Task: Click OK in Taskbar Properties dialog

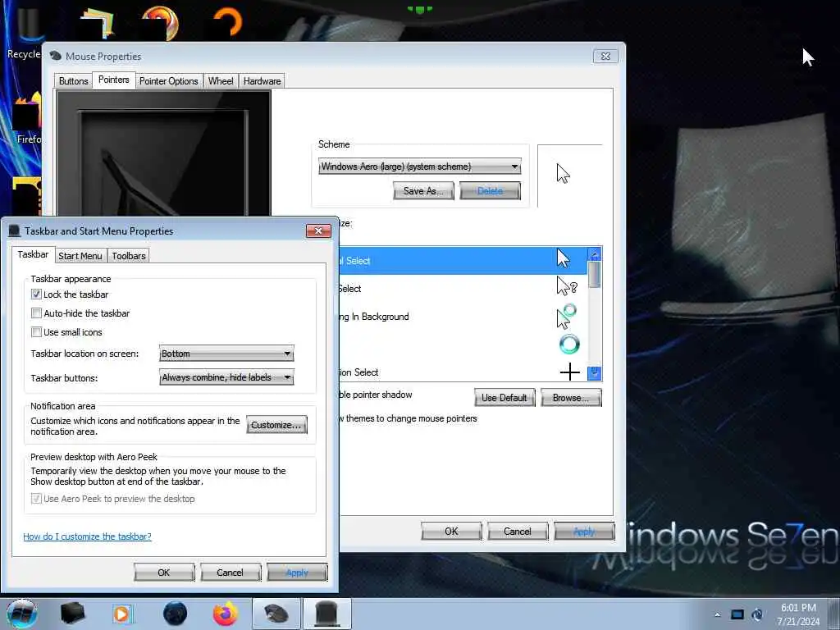Action: click(x=164, y=573)
